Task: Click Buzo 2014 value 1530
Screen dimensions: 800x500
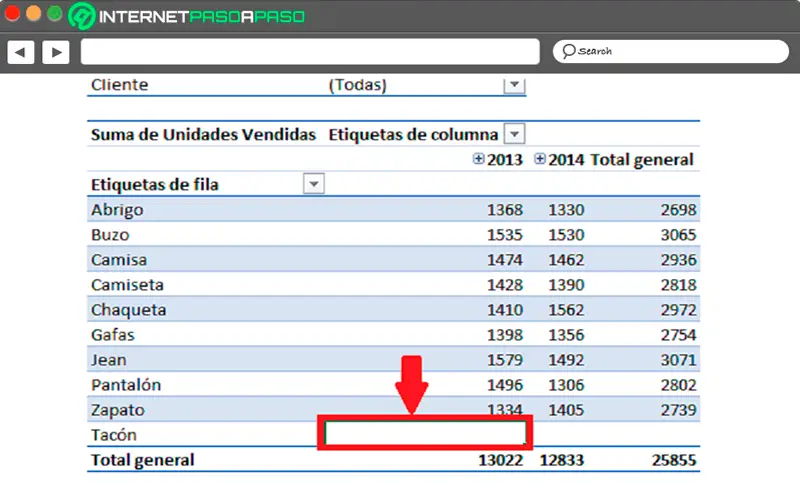Action: (566, 235)
